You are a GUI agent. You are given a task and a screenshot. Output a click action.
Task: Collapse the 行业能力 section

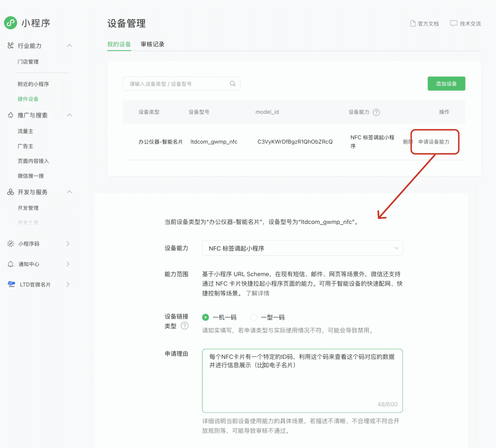point(69,45)
